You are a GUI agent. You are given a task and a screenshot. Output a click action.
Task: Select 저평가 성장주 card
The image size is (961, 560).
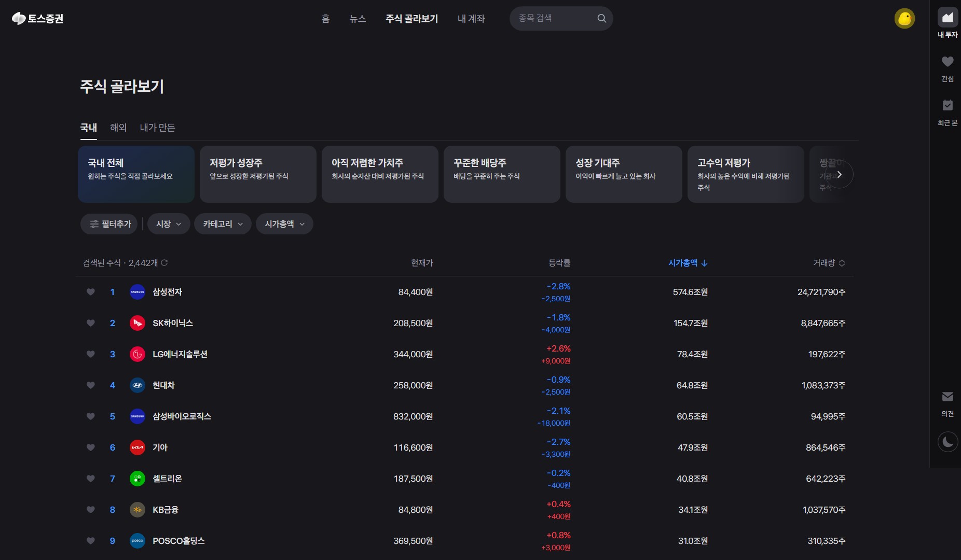click(258, 174)
